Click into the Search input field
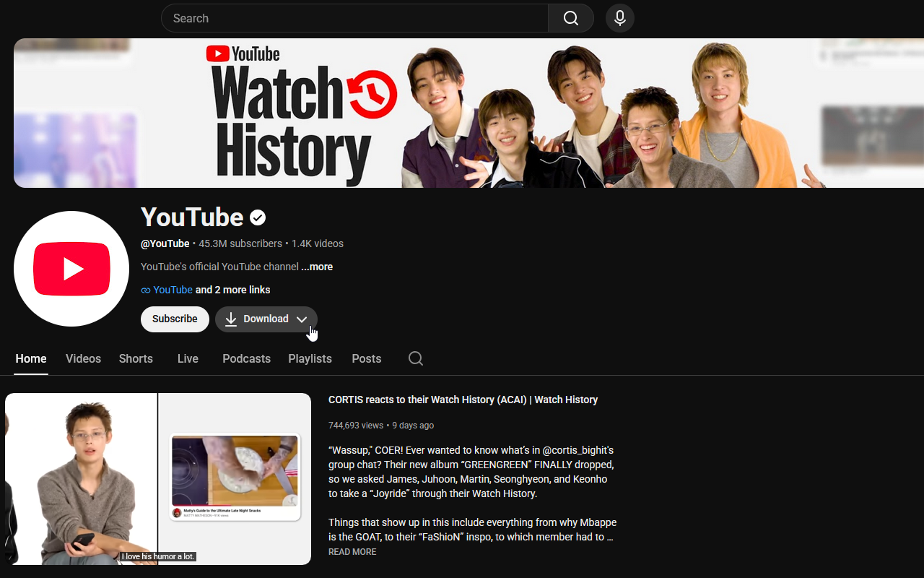The image size is (924, 578). click(x=354, y=18)
